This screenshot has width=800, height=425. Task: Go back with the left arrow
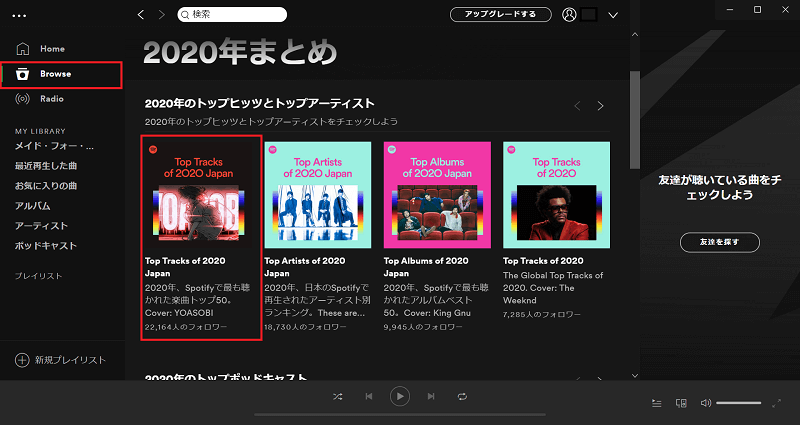click(x=141, y=15)
